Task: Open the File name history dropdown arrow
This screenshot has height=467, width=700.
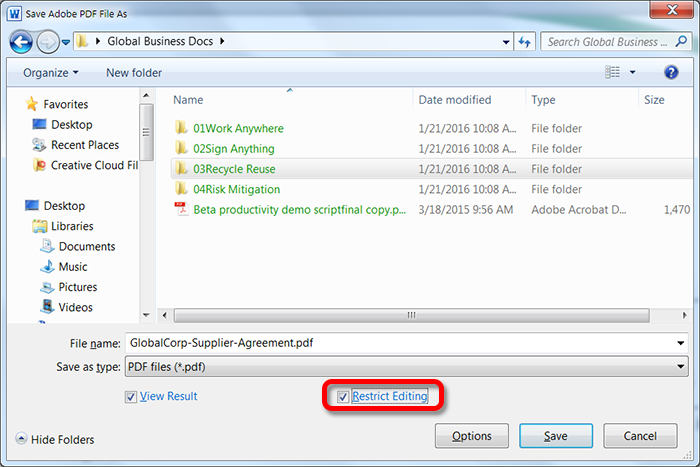Action: [x=680, y=342]
